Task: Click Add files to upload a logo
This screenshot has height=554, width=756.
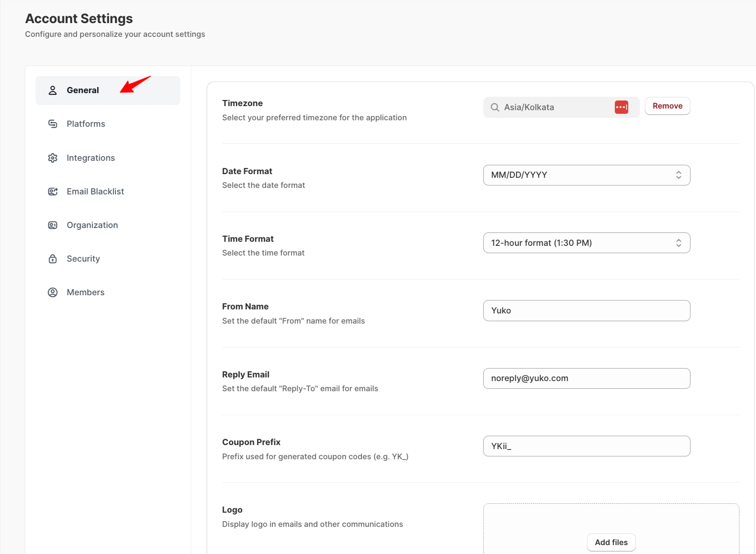Action: click(x=611, y=542)
